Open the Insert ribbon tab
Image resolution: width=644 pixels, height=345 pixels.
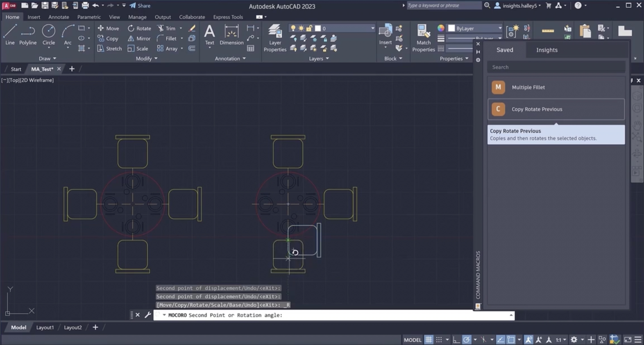coord(34,17)
